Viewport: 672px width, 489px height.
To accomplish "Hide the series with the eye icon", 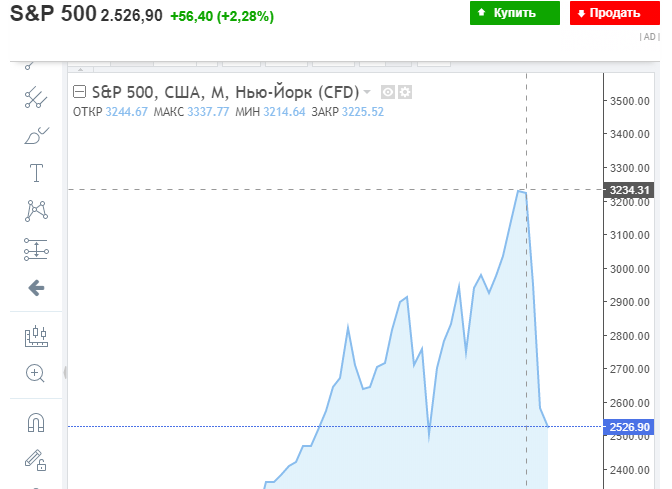I will click(387, 92).
